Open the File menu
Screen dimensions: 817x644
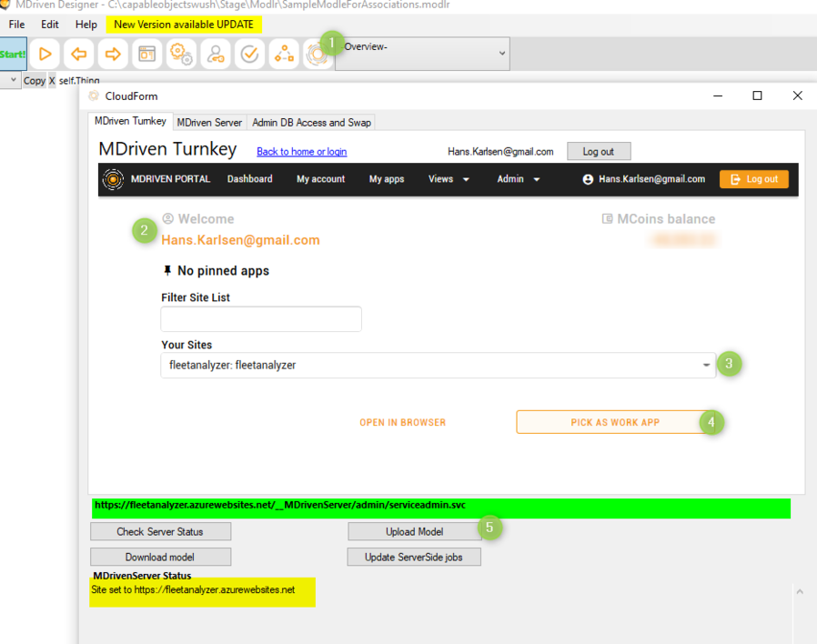16,25
